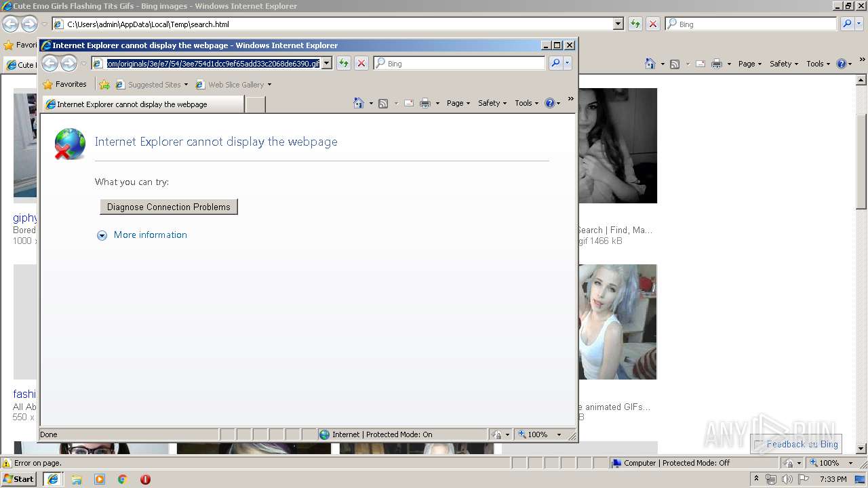868x488 pixels.
Task: Go Home in the background window toolbar
Action: (x=650, y=64)
